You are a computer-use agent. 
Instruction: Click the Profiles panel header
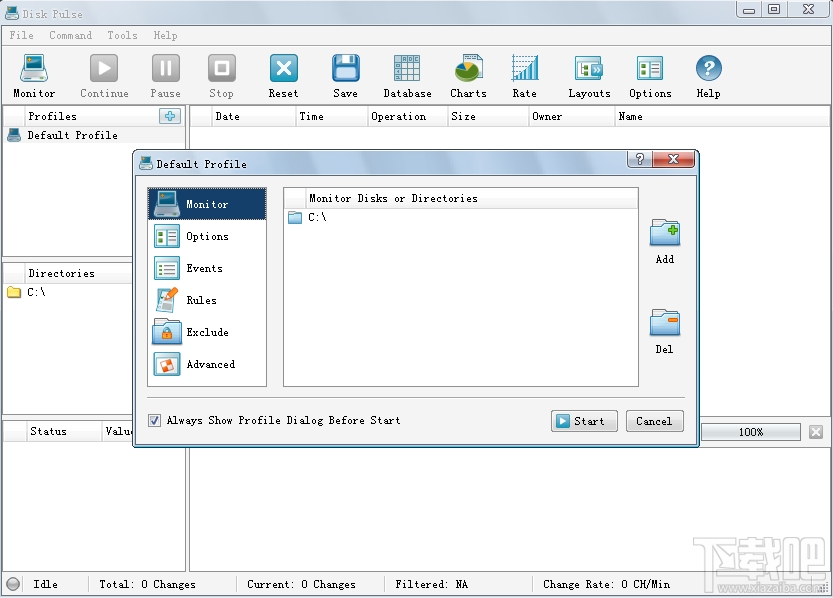[x=91, y=116]
